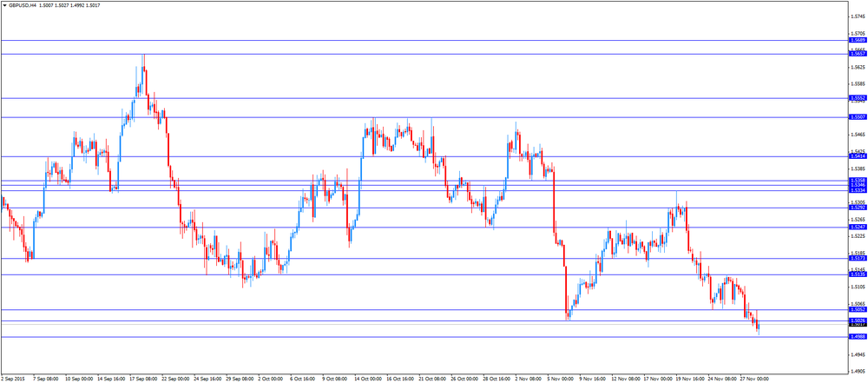Click the 14 Oct 00:00 time label

point(366,380)
